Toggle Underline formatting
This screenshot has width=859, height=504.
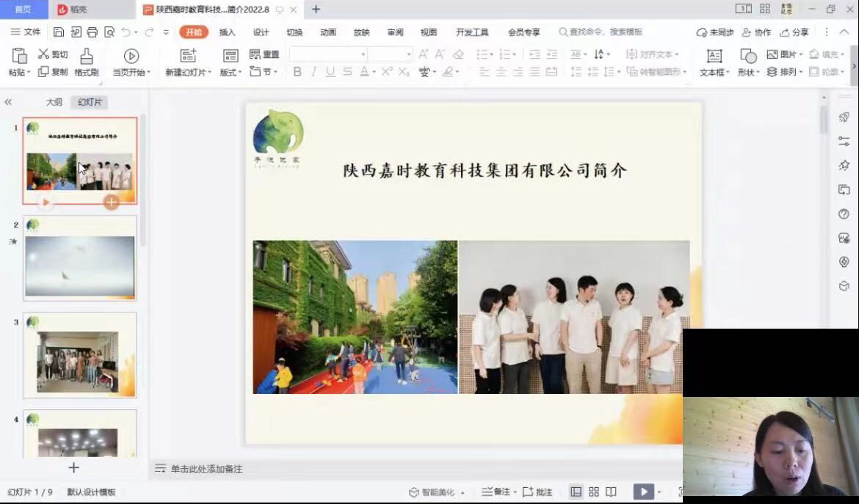pos(330,72)
